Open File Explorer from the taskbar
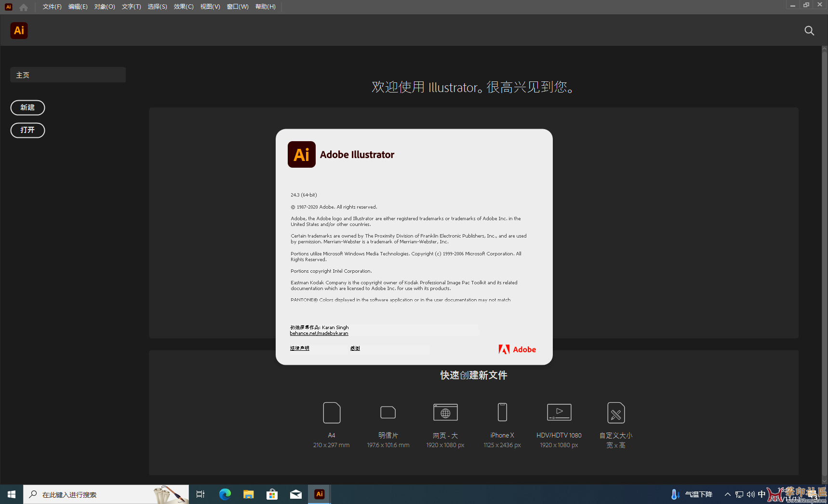828x504 pixels. (248, 494)
